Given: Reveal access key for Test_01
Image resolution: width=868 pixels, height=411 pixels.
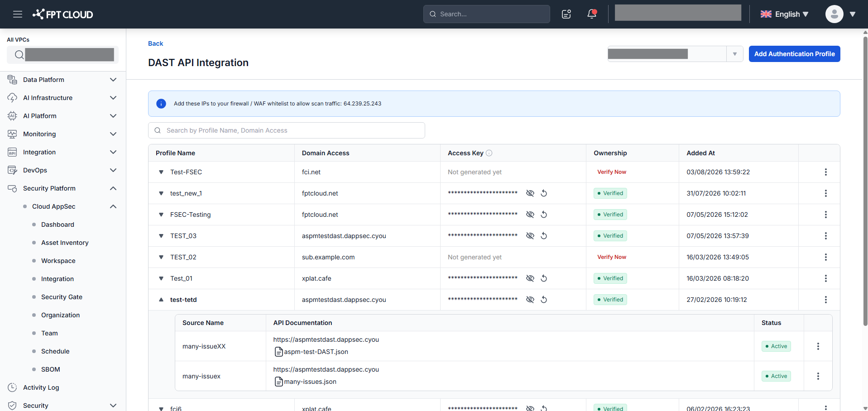Looking at the screenshot, I should pos(530,278).
